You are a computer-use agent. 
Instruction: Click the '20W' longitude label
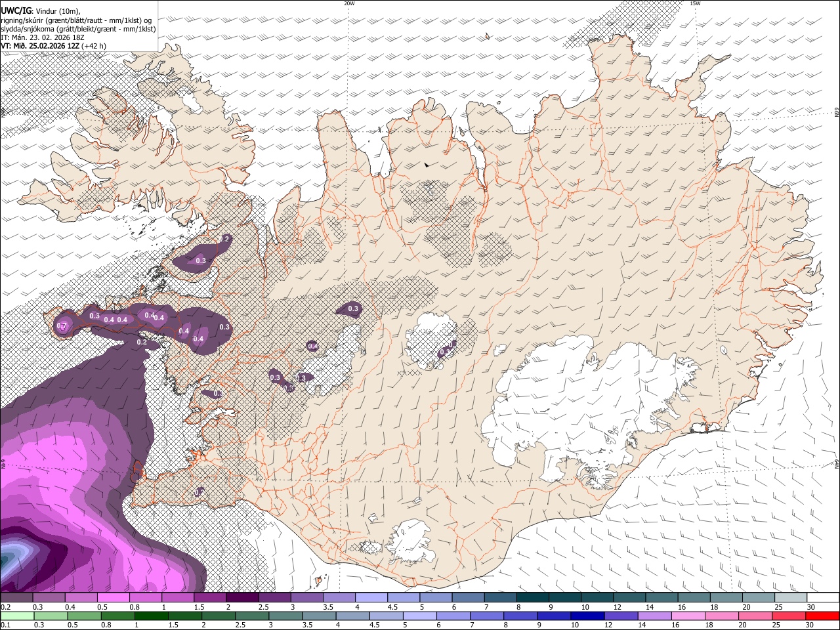[349, 3]
